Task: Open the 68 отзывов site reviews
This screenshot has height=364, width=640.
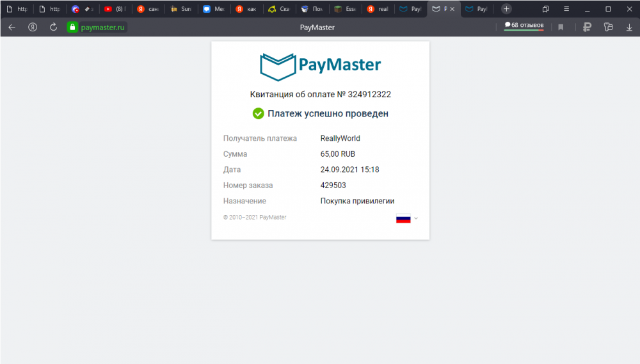Action: (524, 26)
